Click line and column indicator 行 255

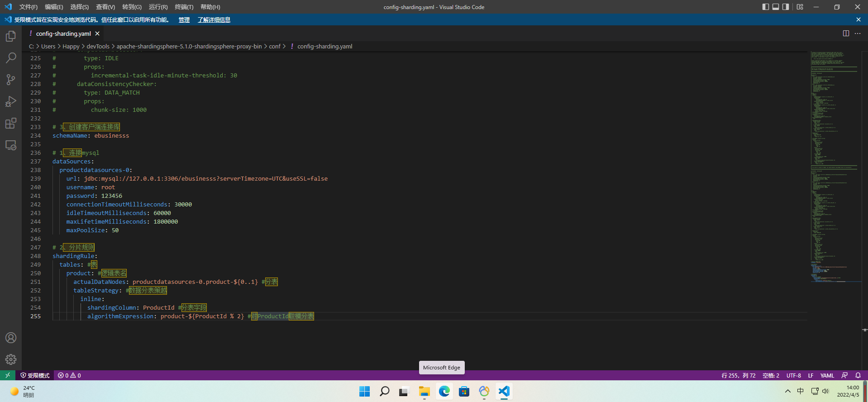point(739,375)
